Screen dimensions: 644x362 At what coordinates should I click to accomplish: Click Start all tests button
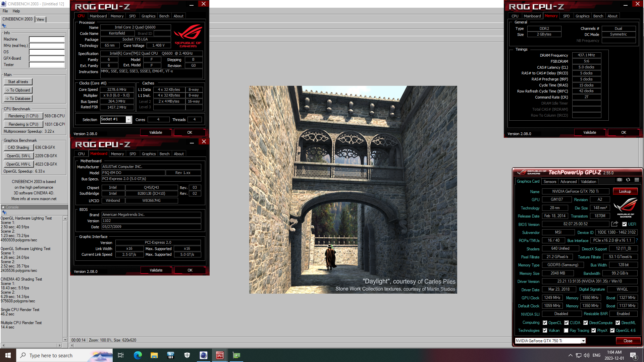pos(18,82)
